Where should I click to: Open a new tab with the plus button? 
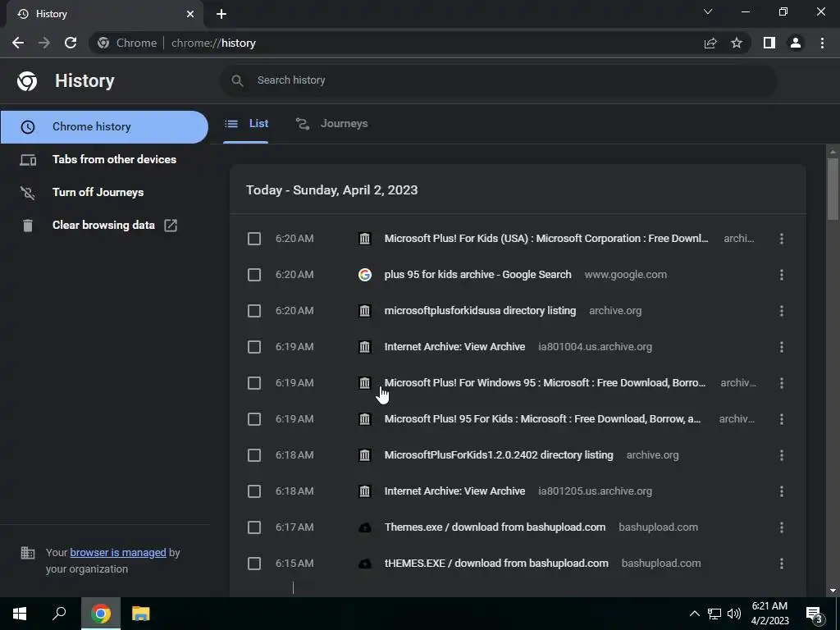pyautogui.click(x=221, y=14)
